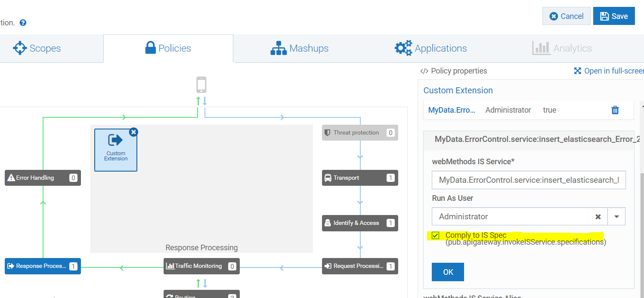The height and width of the screenshot is (298, 644).
Task: Select the Custom Extension policy tile
Action: pos(116,150)
